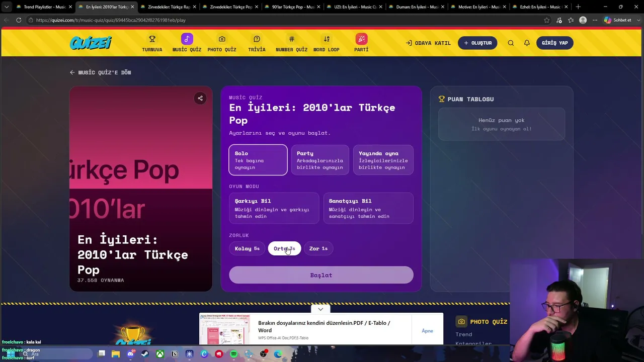Viewport: 644px width, 362px height.
Task: Click the Quizei logo
Action: click(91, 43)
